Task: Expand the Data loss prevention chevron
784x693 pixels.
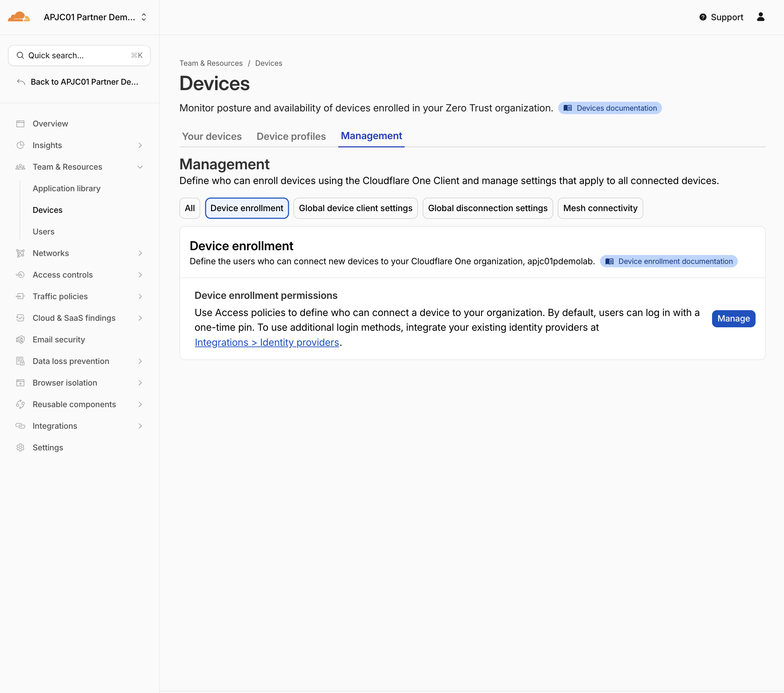Action: [x=140, y=361]
